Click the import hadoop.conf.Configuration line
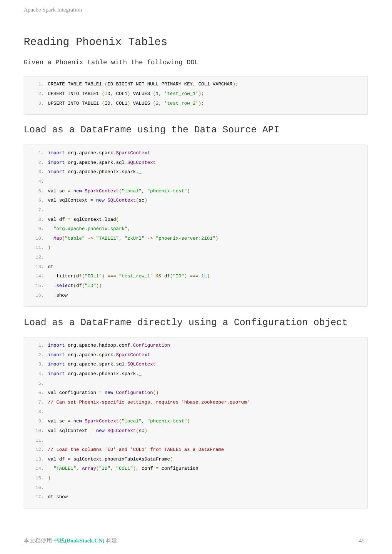Image resolution: width=392 pixels, height=554 pixels. [109, 345]
